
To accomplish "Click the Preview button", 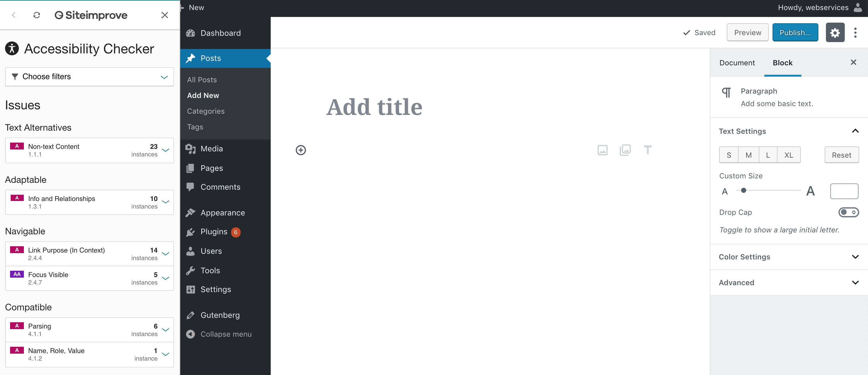I will [748, 32].
